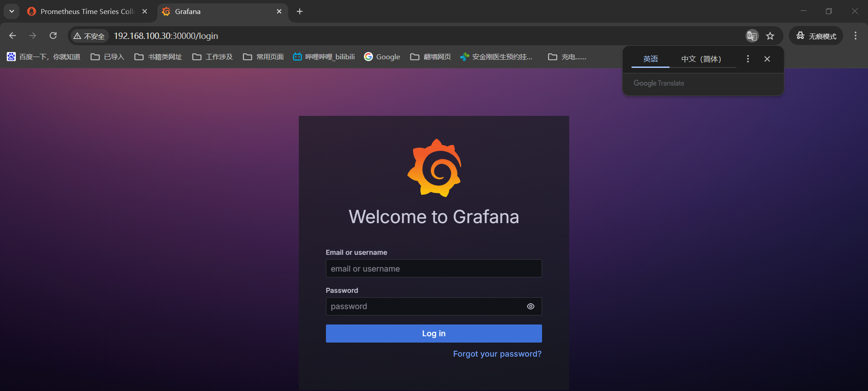Open the 翻墙网页 bookmarks folder

[x=431, y=57]
